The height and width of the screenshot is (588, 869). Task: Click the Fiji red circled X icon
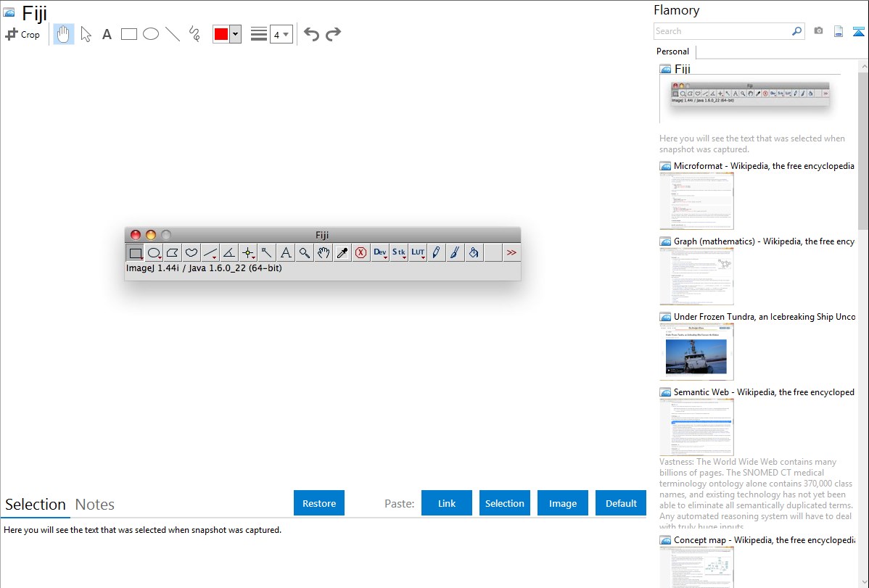click(x=361, y=253)
